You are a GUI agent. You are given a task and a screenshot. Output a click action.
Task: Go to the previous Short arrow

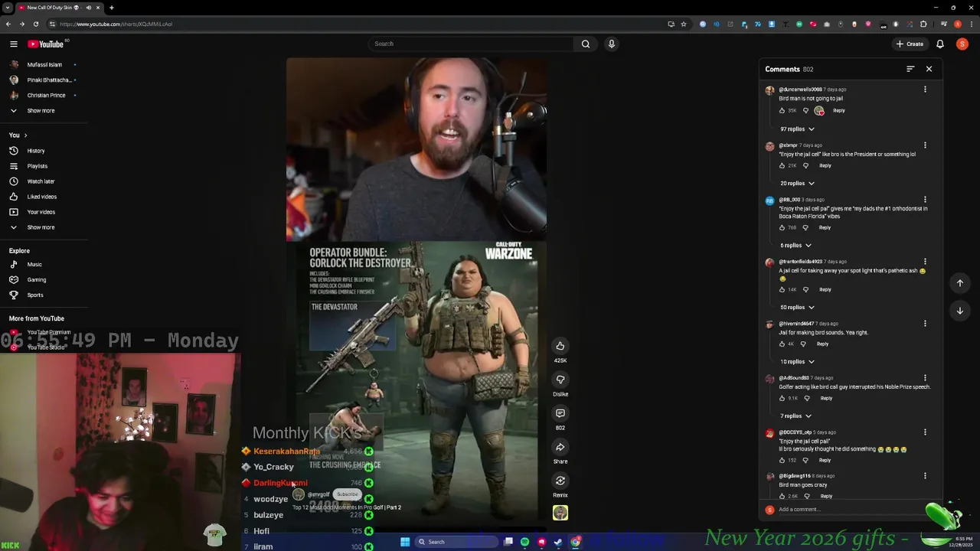pyautogui.click(x=959, y=283)
